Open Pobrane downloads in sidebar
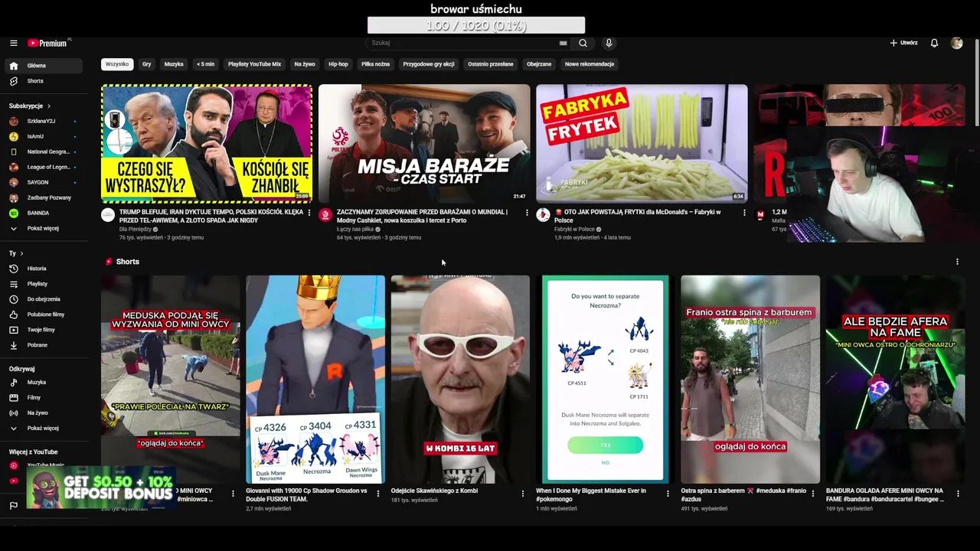This screenshot has height=551, width=980. pos(43,345)
